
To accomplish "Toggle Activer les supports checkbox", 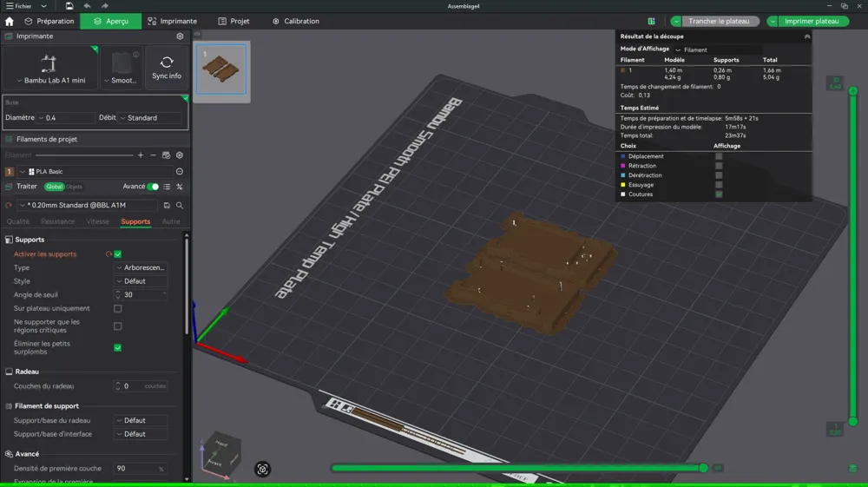I will click(118, 254).
